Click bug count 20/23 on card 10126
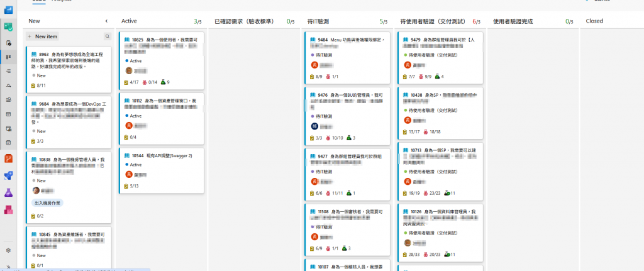This screenshot has height=271, width=644. (x=431, y=254)
